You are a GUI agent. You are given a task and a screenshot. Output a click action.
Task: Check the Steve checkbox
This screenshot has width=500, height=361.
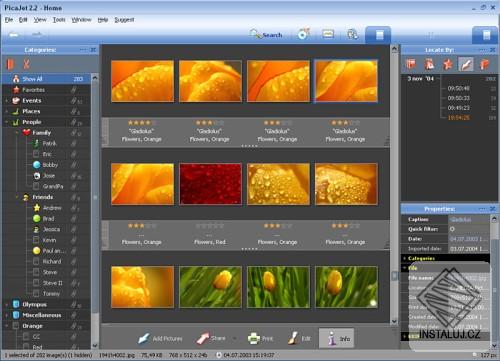click(x=36, y=272)
